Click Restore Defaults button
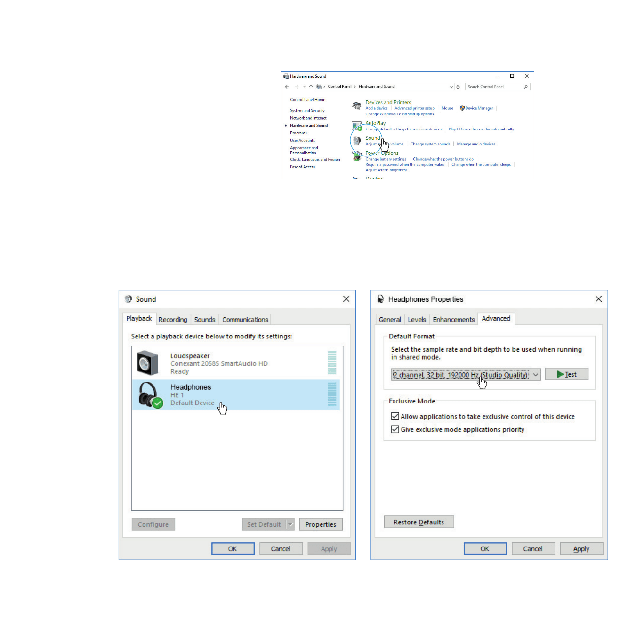 click(x=419, y=522)
